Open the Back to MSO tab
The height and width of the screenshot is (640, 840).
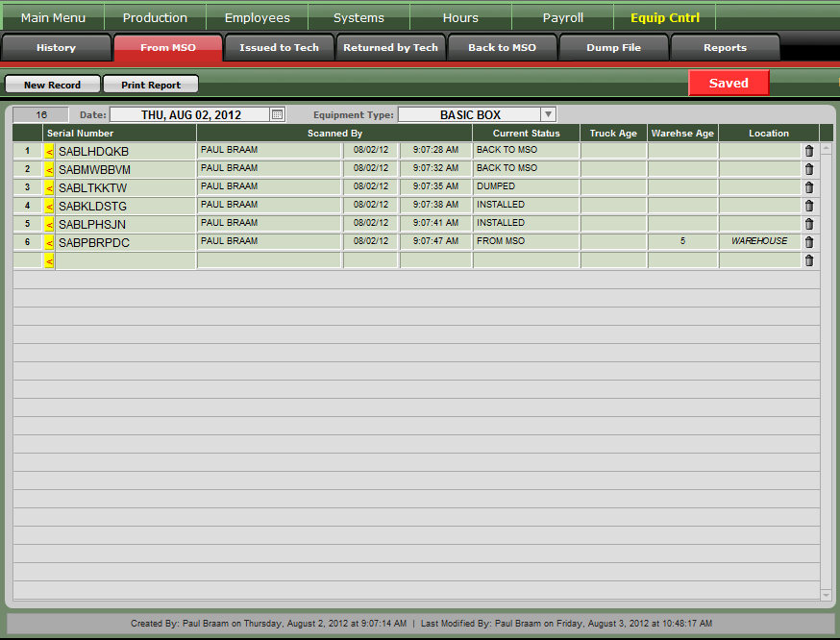tap(502, 48)
